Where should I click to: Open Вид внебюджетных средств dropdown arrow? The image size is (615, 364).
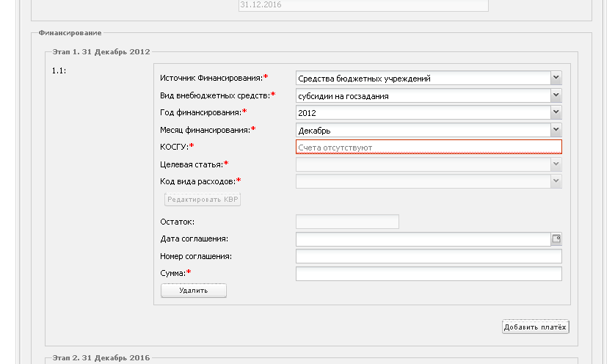coord(556,95)
